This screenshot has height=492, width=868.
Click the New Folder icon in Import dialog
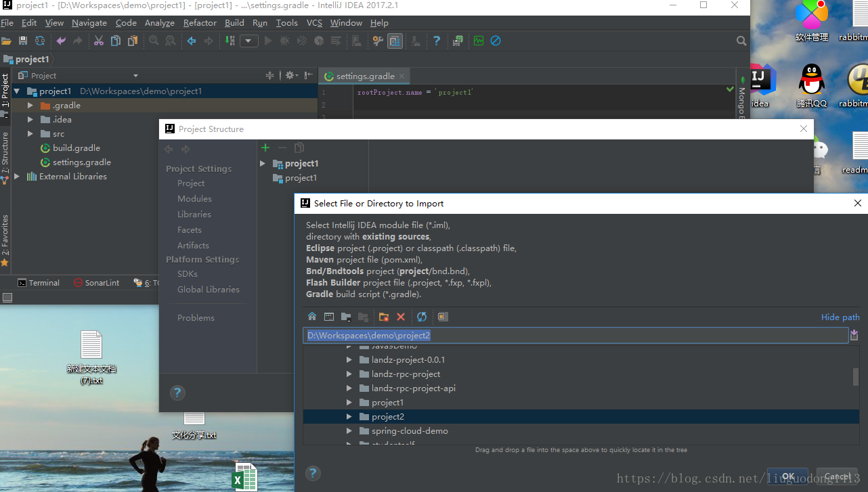click(x=384, y=317)
